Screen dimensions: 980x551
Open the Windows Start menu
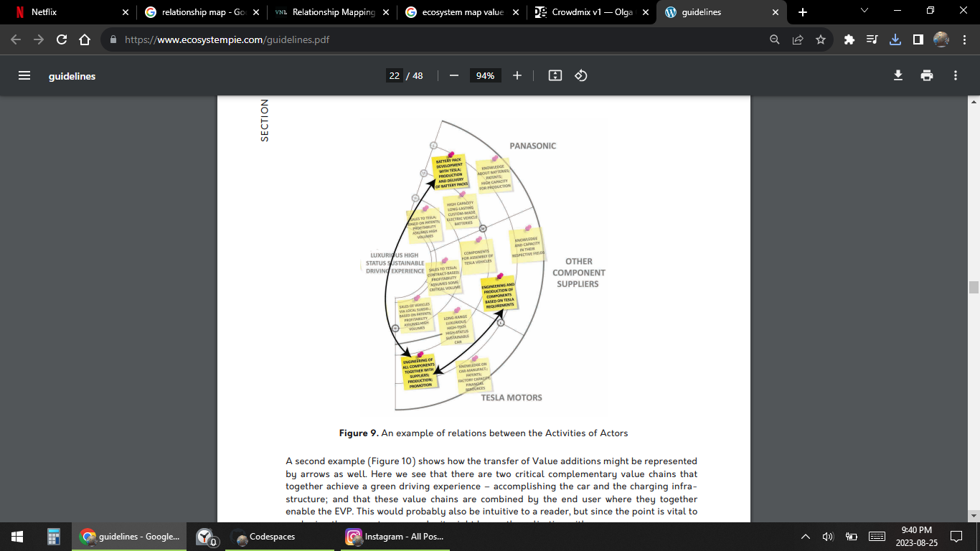17,537
